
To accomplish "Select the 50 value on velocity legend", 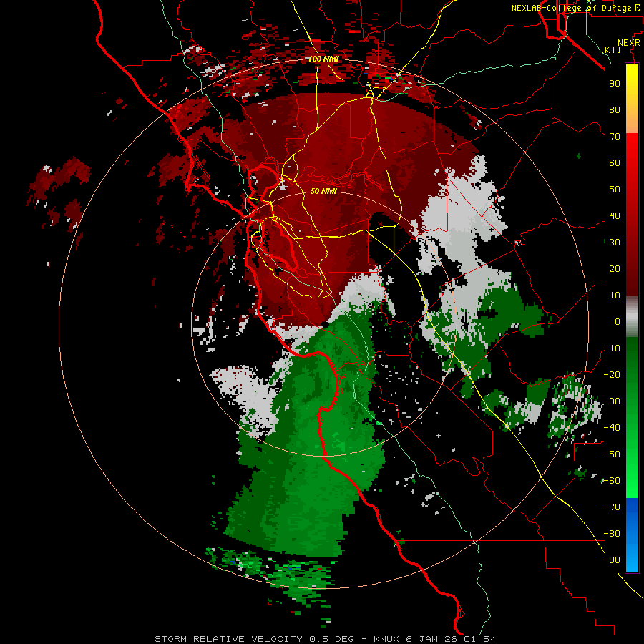I will pyautogui.click(x=615, y=190).
